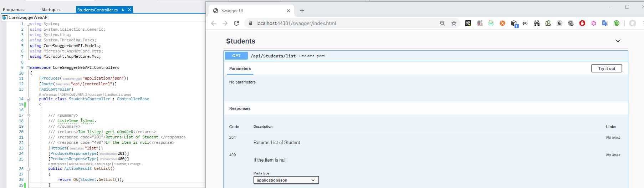Reload the Swagger UI page

[236, 23]
